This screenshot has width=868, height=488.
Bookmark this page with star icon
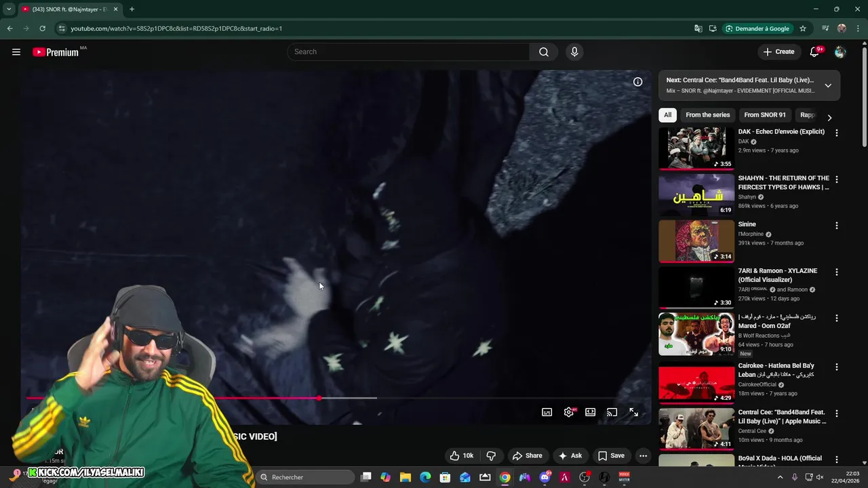pos(803,28)
